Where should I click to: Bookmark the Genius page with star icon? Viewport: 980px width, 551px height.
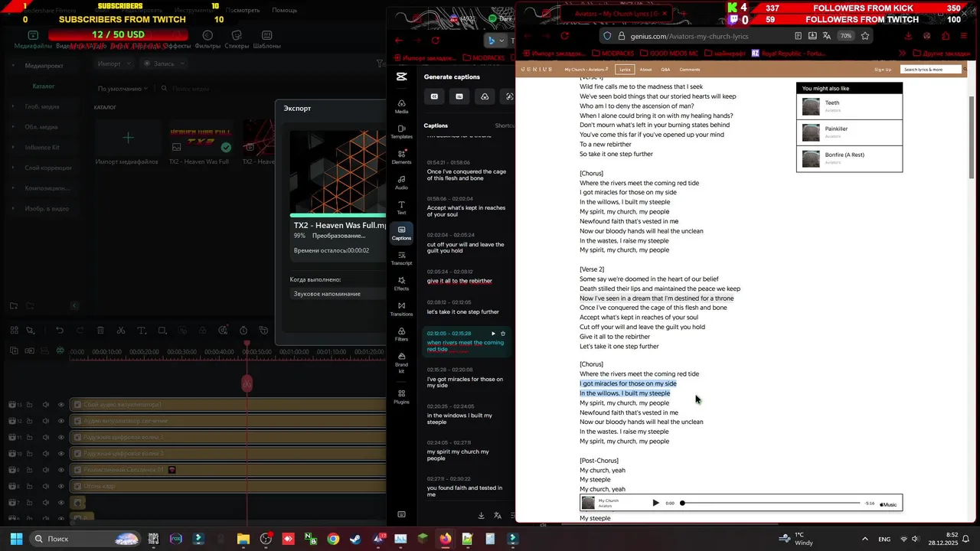pos(865,36)
